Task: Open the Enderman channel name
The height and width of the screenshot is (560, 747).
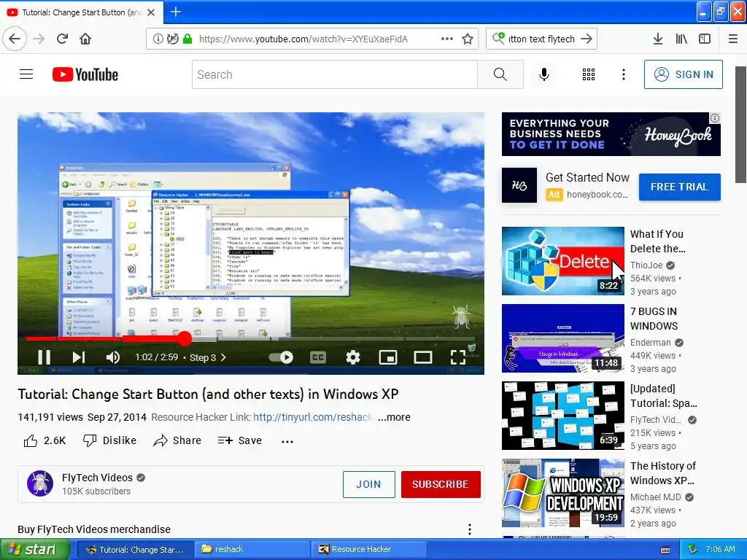Action: point(650,343)
